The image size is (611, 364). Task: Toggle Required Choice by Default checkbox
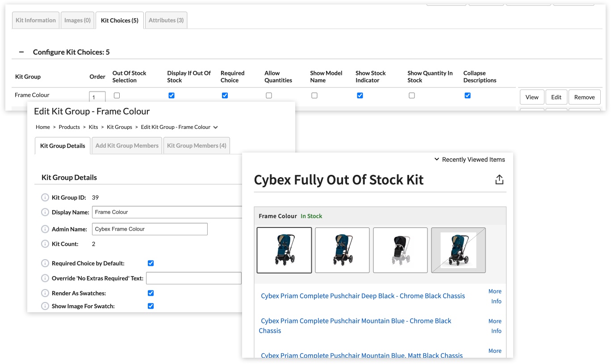151,263
